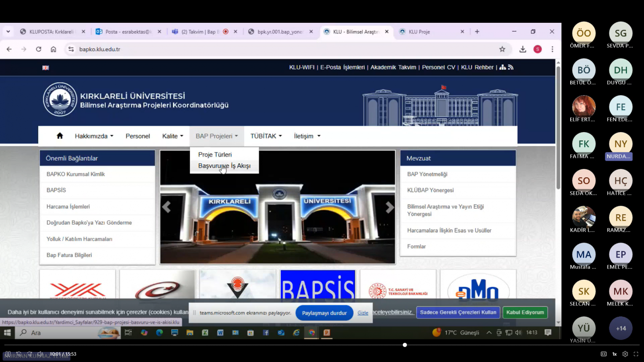Screen dimensions: 644x362
Task: Reload the page with the browser refresh icon
Action: [39, 49]
